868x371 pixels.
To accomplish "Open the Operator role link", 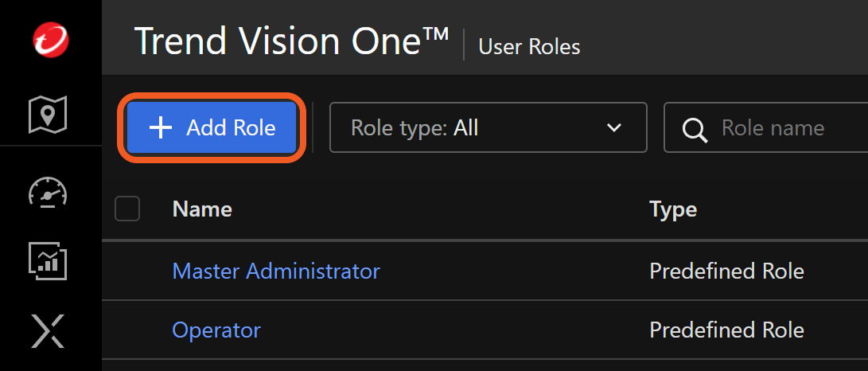I will coord(216,330).
